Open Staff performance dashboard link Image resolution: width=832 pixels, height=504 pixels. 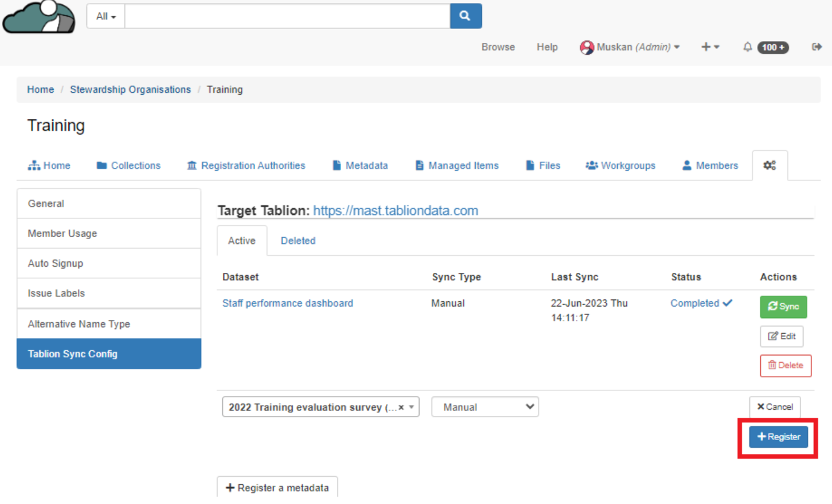pos(287,304)
